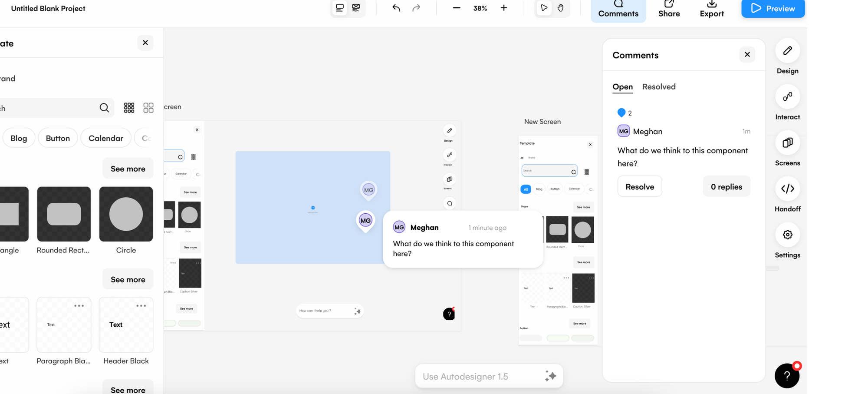Expand shapes with first See more
The height and width of the screenshot is (394, 868).
pyautogui.click(x=128, y=169)
